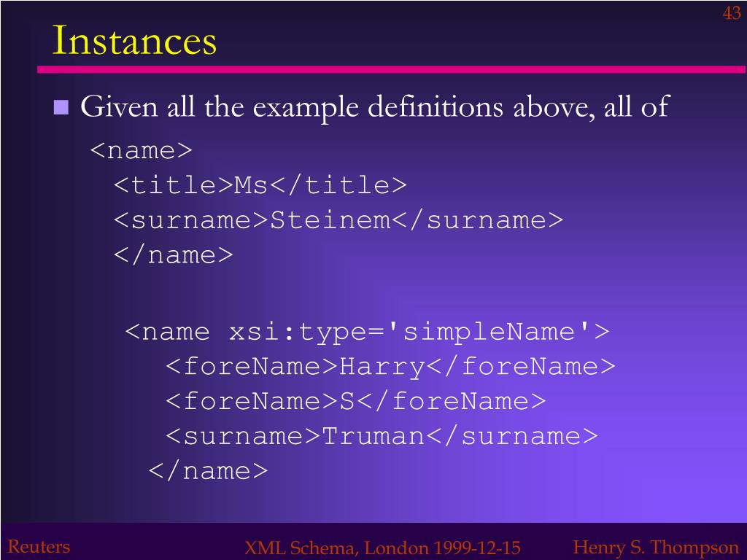Click the footer text "Reuters"
The width and height of the screenshot is (747, 560).
coord(39,547)
